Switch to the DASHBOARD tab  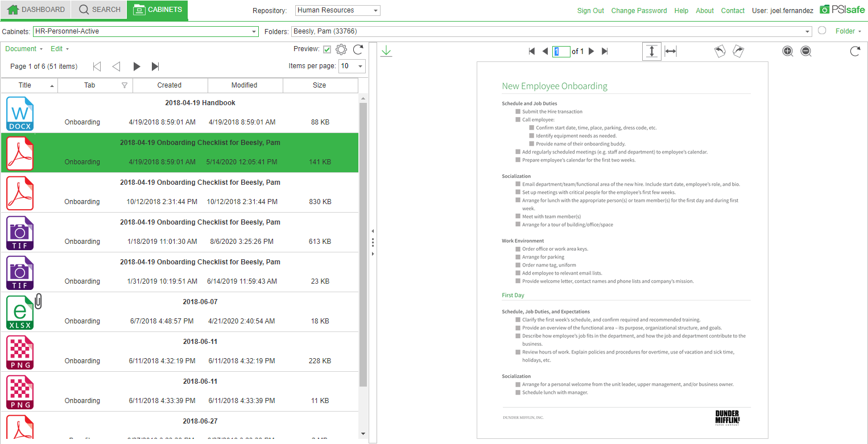[x=37, y=9]
